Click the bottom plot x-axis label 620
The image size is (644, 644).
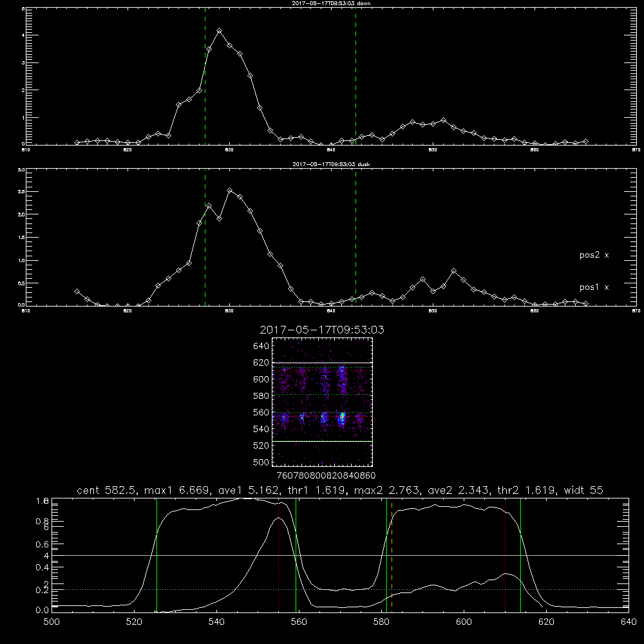point(546,622)
